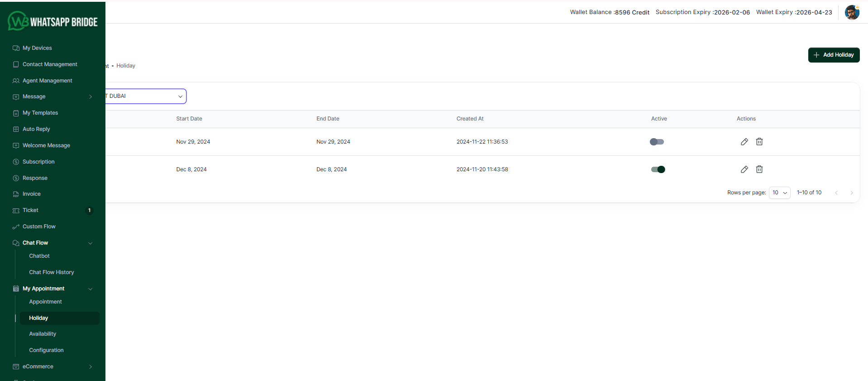Click the End Date column header

click(x=328, y=119)
